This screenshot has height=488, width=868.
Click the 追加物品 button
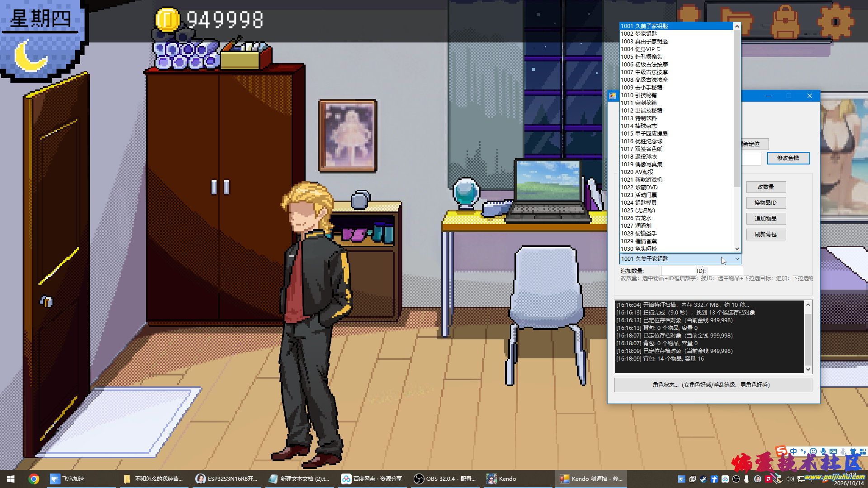pos(766,219)
